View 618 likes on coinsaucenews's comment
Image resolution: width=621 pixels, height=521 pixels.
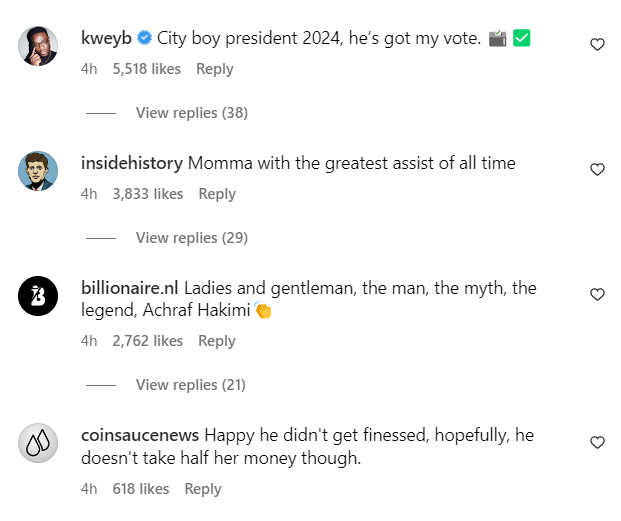coord(141,489)
